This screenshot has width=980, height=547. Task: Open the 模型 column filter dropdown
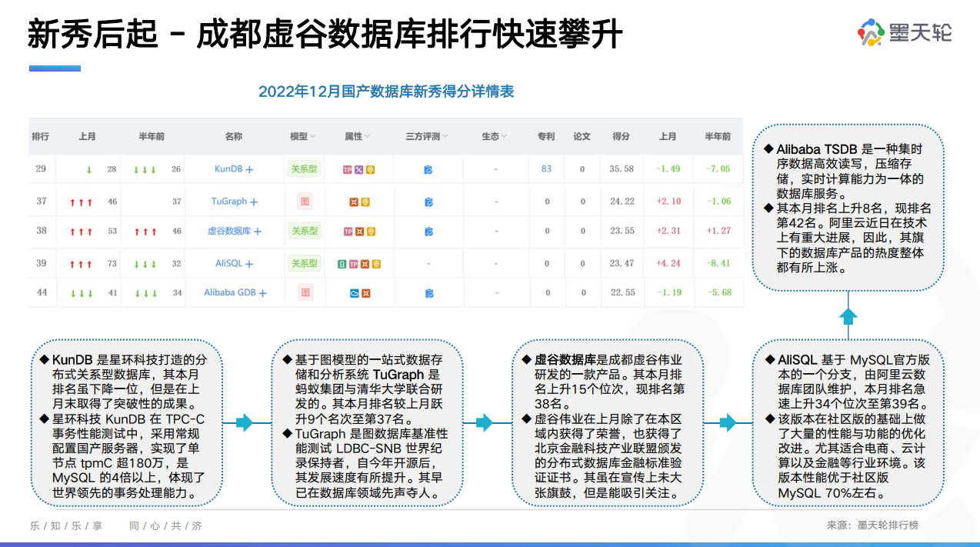click(x=312, y=137)
